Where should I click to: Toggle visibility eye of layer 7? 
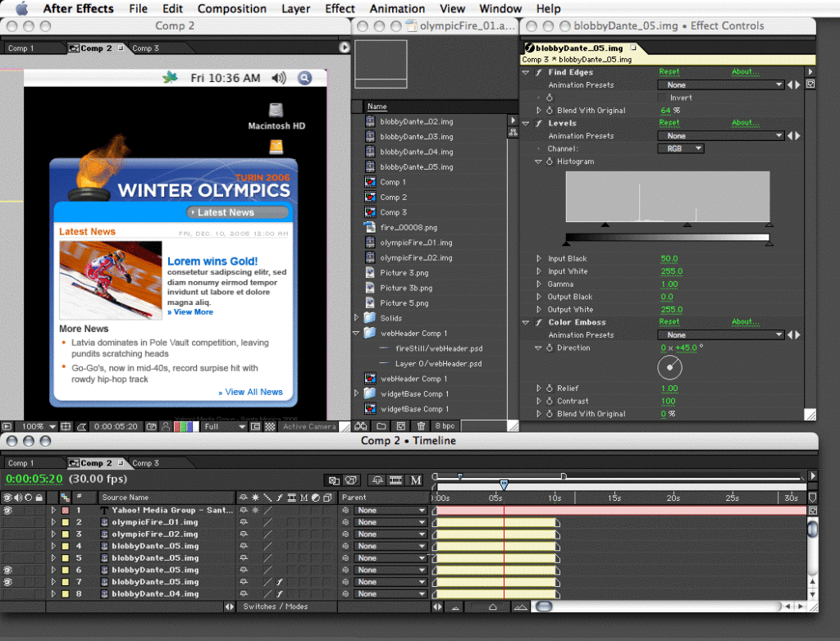pyautogui.click(x=7, y=581)
